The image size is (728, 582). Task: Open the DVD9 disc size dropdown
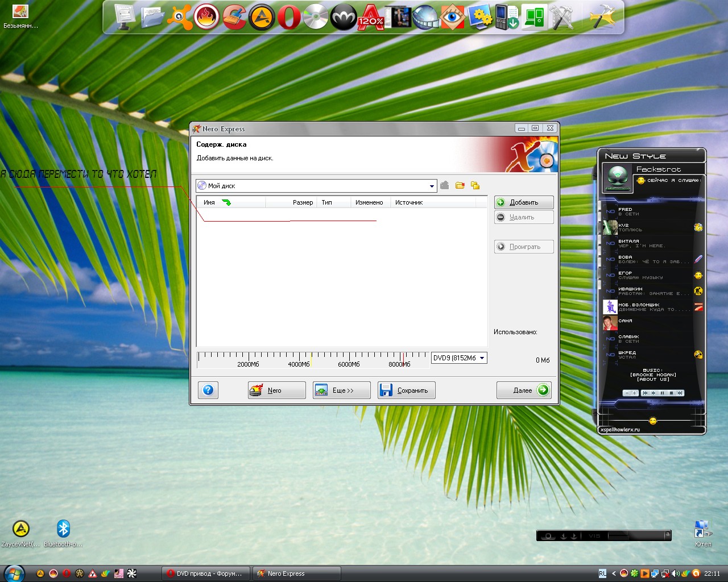(482, 358)
